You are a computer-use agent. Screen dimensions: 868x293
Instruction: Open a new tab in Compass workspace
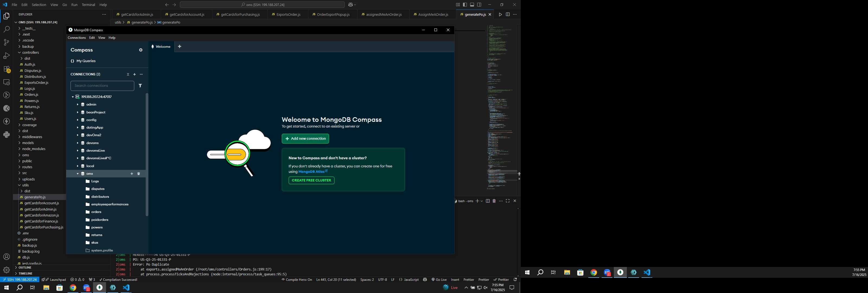[180, 47]
